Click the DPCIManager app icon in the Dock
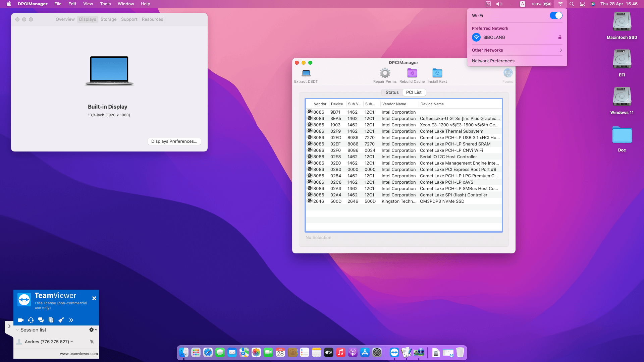The width and height of the screenshot is (644, 362). tap(419, 352)
